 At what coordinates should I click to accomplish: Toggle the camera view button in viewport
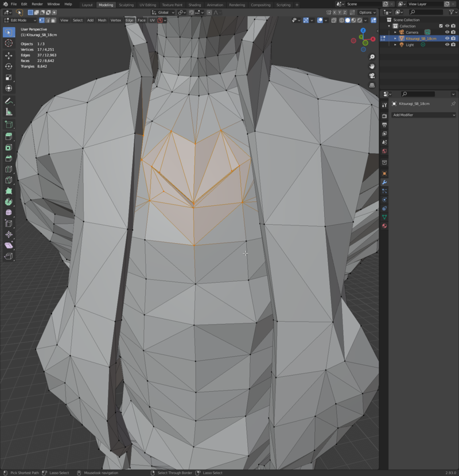coord(372,76)
